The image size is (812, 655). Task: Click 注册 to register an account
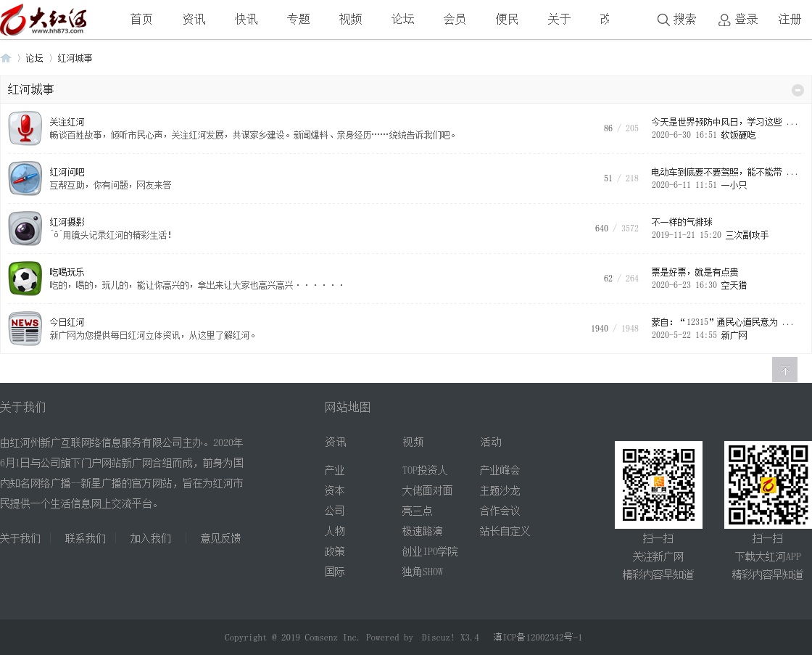(x=790, y=20)
